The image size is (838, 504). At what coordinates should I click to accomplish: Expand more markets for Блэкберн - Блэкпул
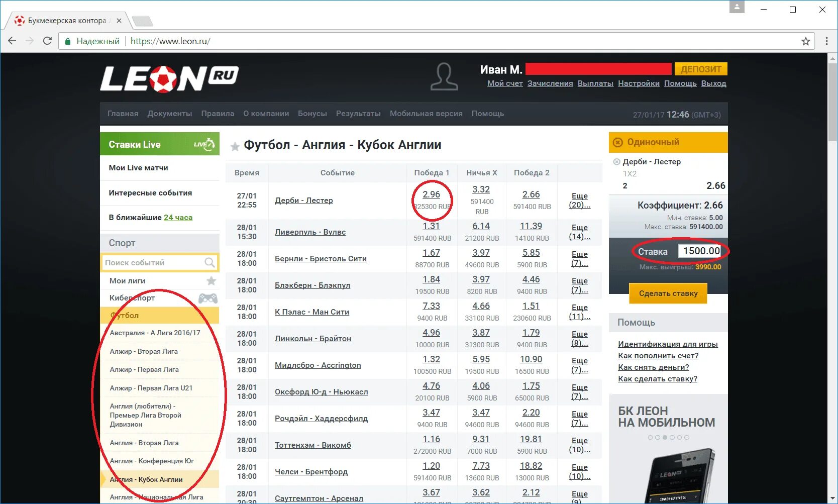pyautogui.click(x=579, y=285)
